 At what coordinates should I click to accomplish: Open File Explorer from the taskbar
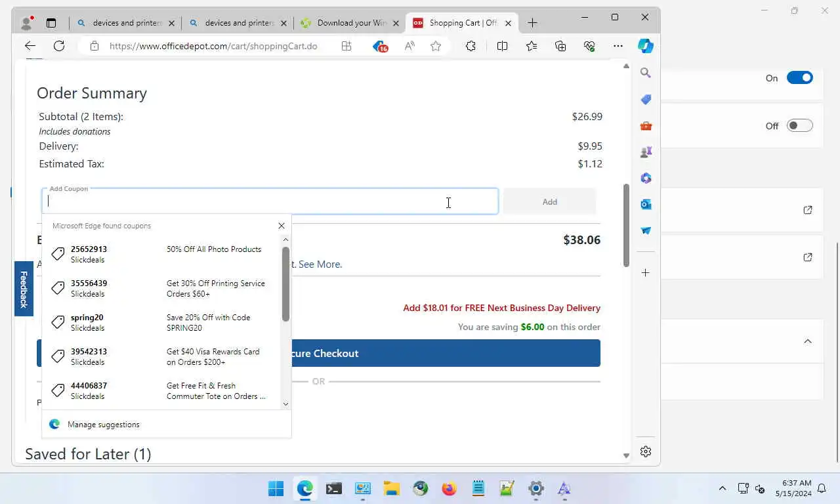[392, 488]
